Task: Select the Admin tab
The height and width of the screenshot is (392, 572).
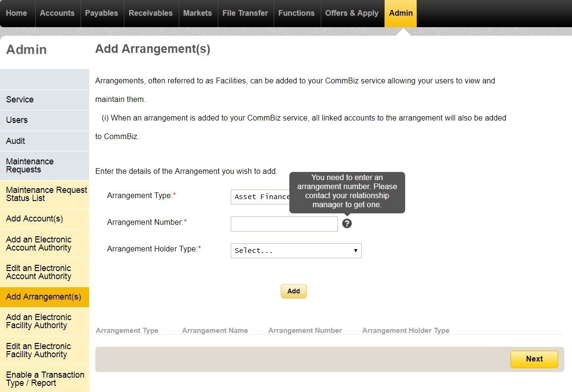Action: [401, 13]
